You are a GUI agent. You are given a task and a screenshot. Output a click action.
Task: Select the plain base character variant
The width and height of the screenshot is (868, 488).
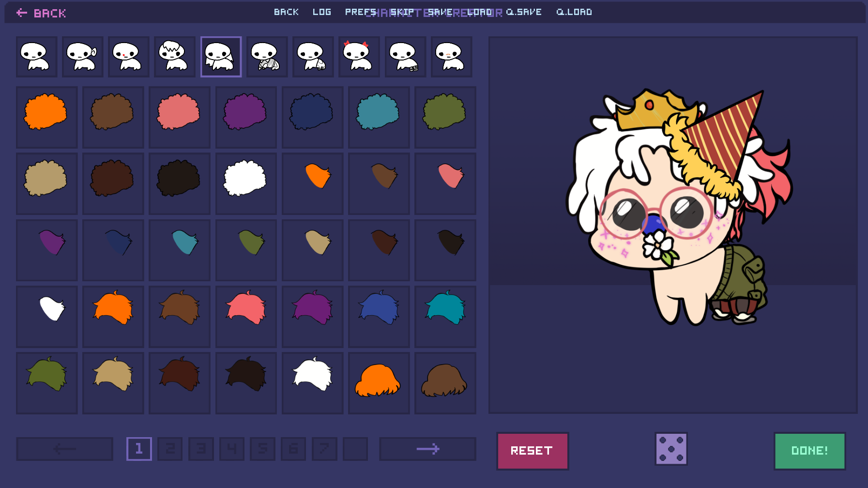(x=36, y=57)
